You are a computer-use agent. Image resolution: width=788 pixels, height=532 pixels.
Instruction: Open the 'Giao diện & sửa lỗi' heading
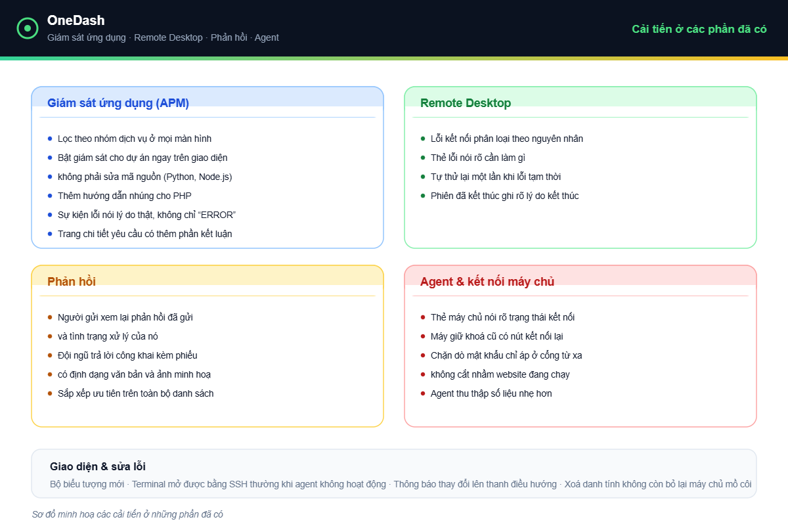[98, 466]
